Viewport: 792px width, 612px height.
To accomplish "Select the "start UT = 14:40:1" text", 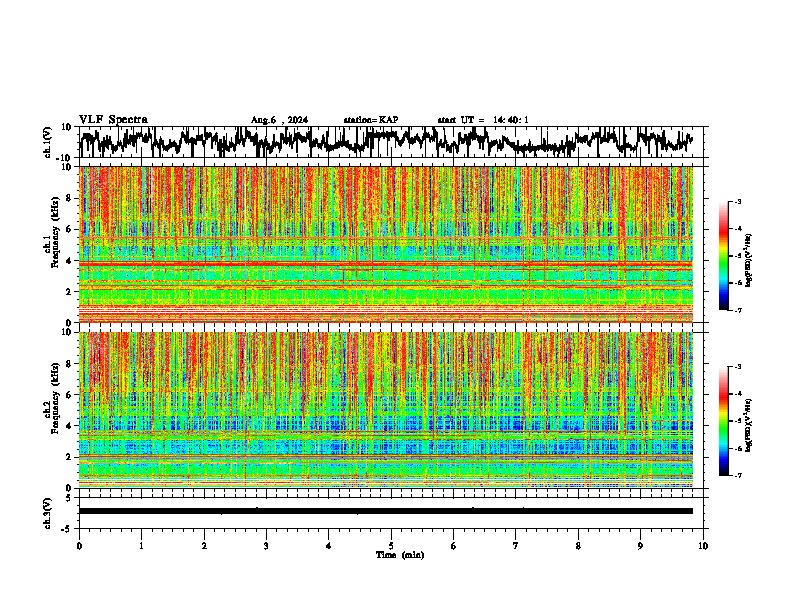I will (x=483, y=120).
